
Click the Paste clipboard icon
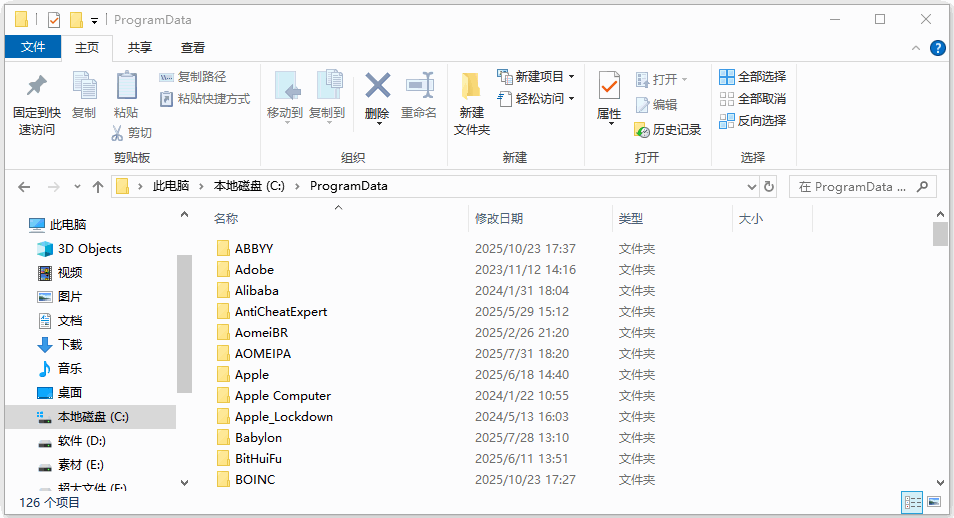point(126,85)
